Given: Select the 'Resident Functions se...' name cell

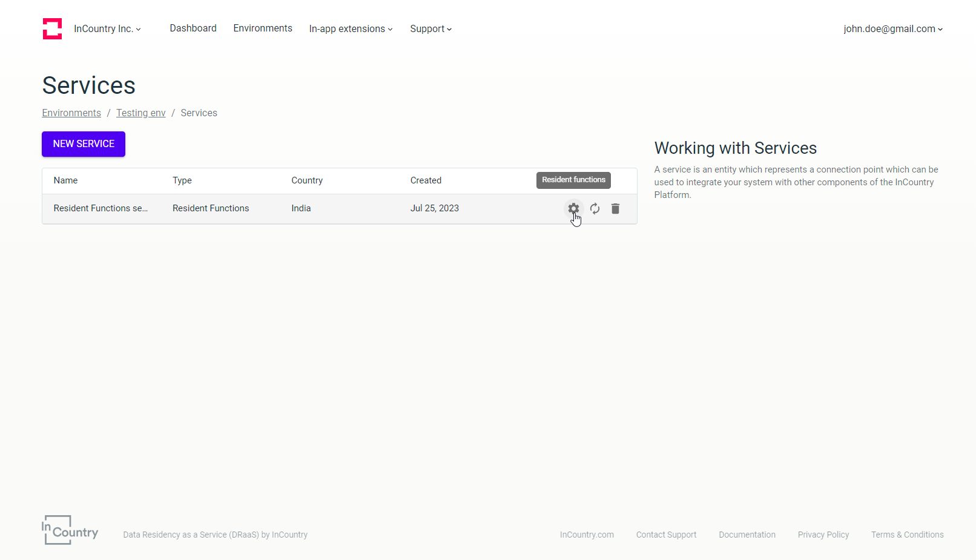Looking at the screenshot, I should coord(101,208).
